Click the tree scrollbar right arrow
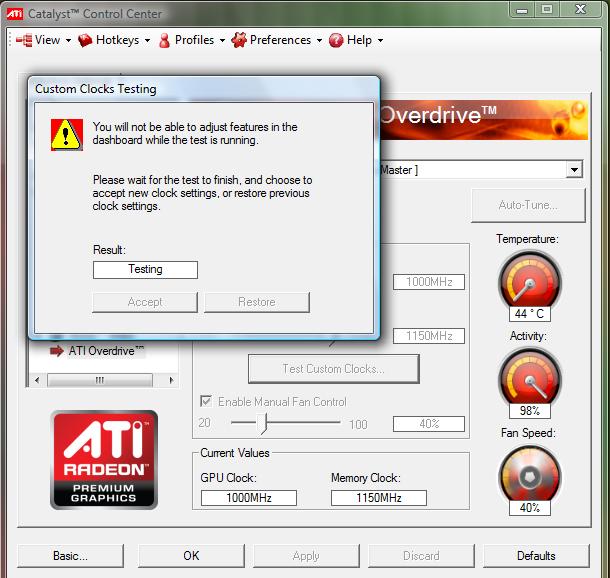 pyautogui.click(x=171, y=380)
